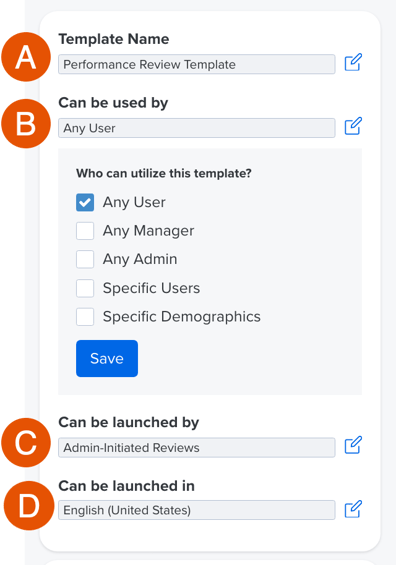Click the Any User value field
This screenshot has height=565, width=396.
coord(197,128)
